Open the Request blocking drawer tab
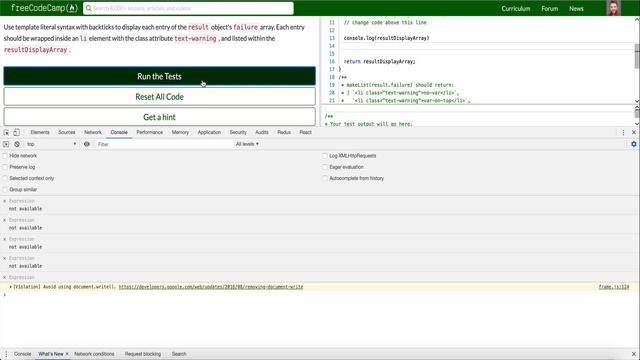Image resolution: width=640 pixels, height=360 pixels. (x=143, y=354)
